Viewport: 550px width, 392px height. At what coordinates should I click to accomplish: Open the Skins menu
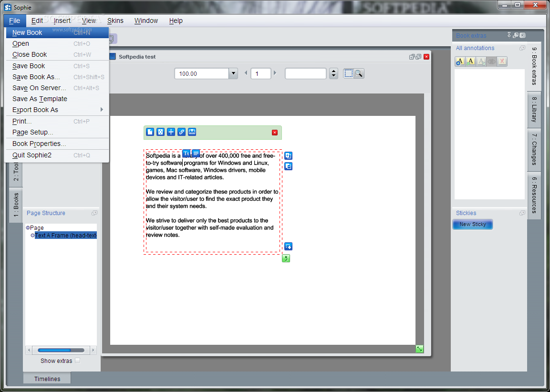click(115, 21)
